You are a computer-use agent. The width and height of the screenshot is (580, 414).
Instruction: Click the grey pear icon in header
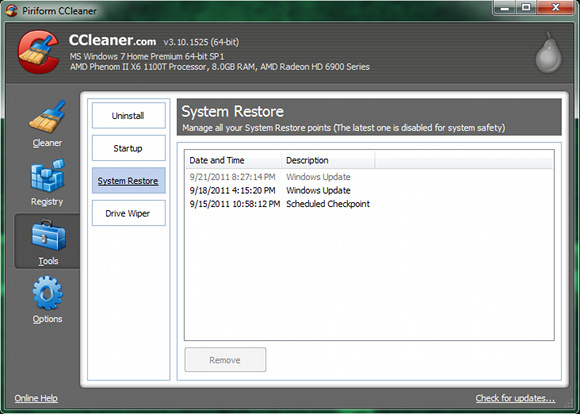549,53
